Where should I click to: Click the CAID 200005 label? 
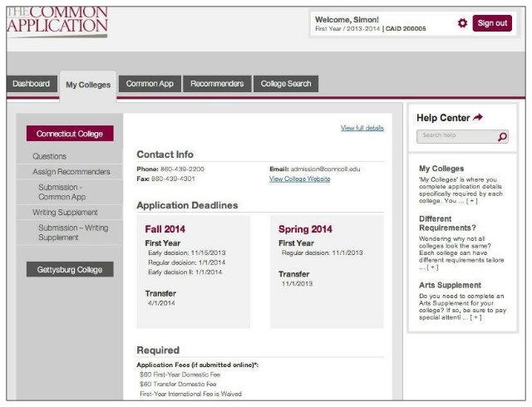tap(406, 29)
